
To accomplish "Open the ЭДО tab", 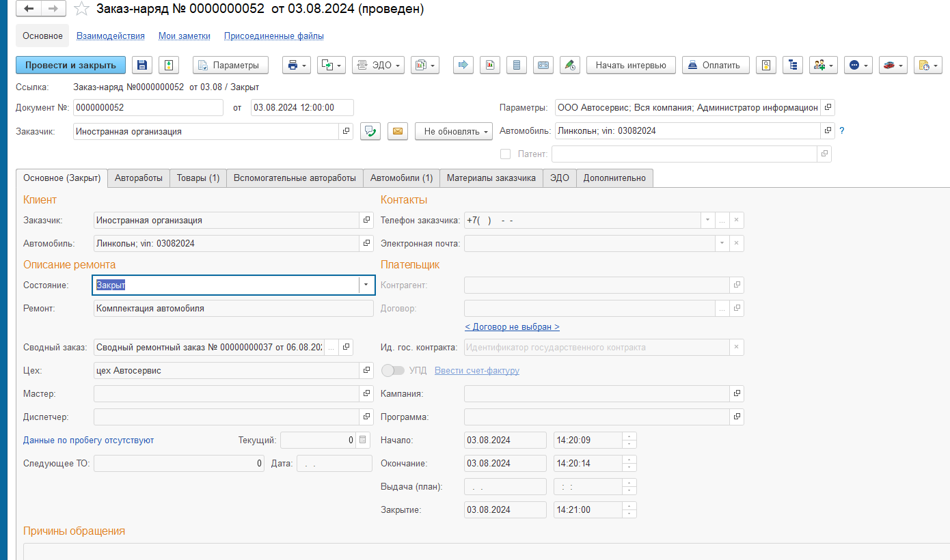I will click(560, 178).
